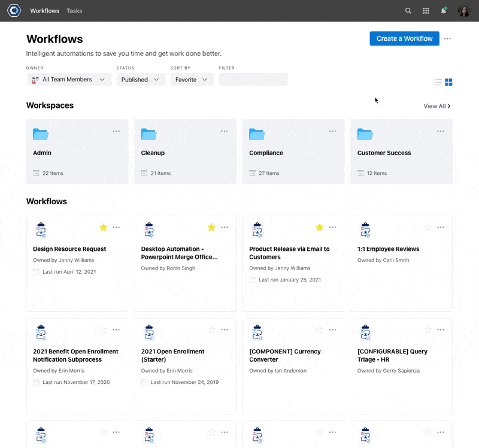
Task: Open Compliance workspace more options menu
Action: click(333, 131)
